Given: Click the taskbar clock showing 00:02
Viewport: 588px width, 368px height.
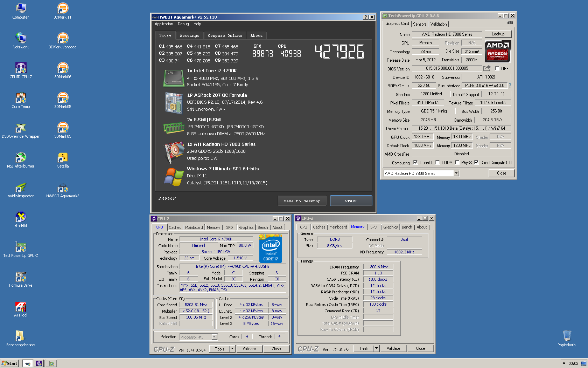Looking at the screenshot, I should [573, 363].
